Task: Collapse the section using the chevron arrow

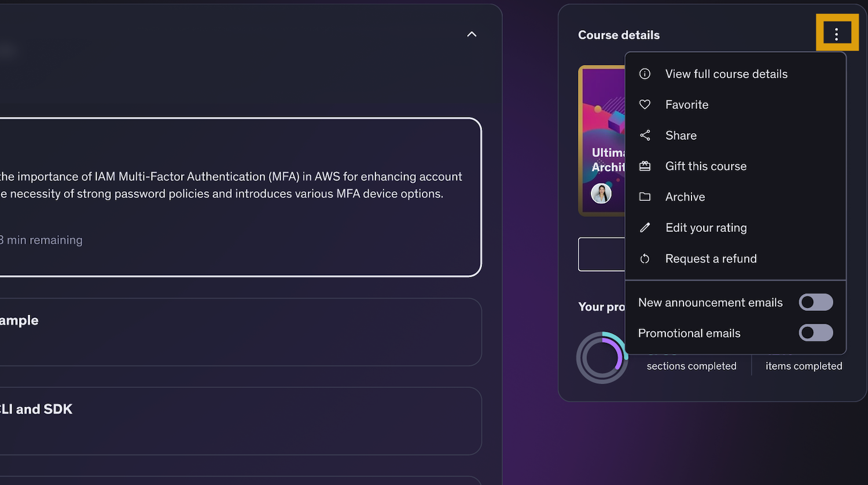Action: 472,34
